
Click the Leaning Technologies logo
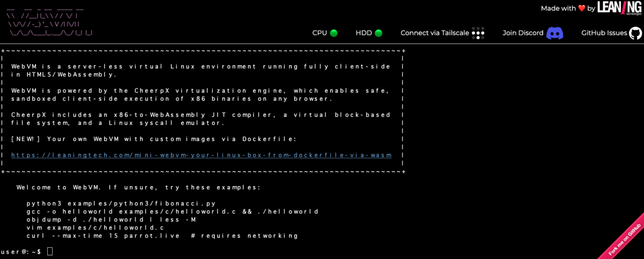coord(619,8)
